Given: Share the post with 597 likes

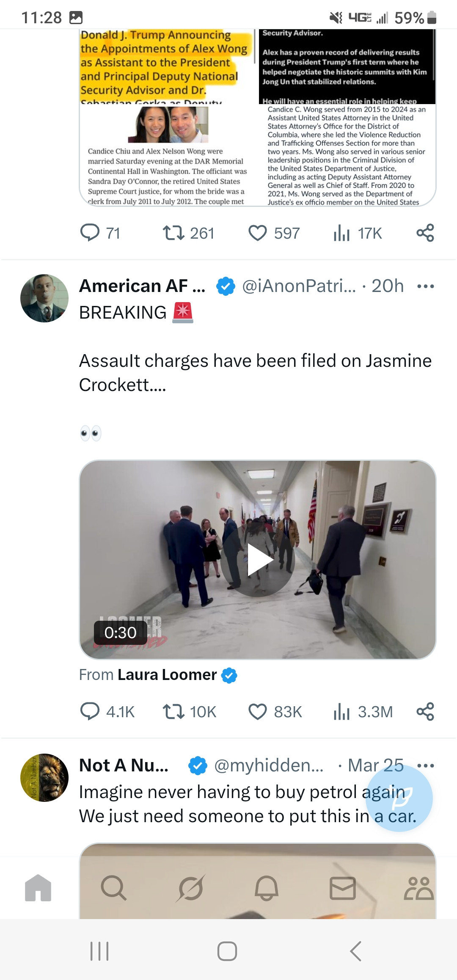Looking at the screenshot, I should 425,233.
